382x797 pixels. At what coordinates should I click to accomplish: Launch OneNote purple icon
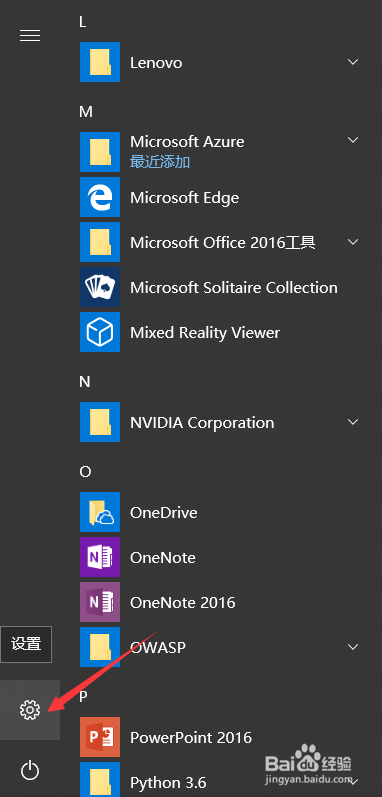point(100,557)
